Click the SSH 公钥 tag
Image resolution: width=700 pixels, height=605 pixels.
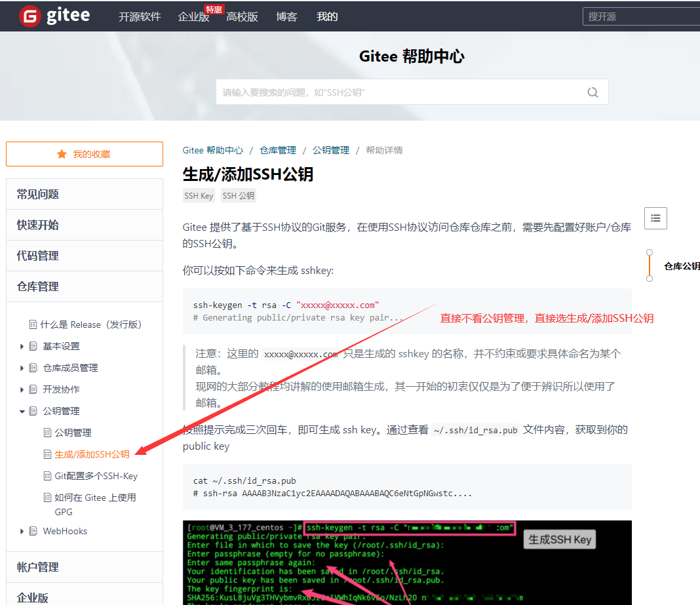pyautogui.click(x=239, y=195)
